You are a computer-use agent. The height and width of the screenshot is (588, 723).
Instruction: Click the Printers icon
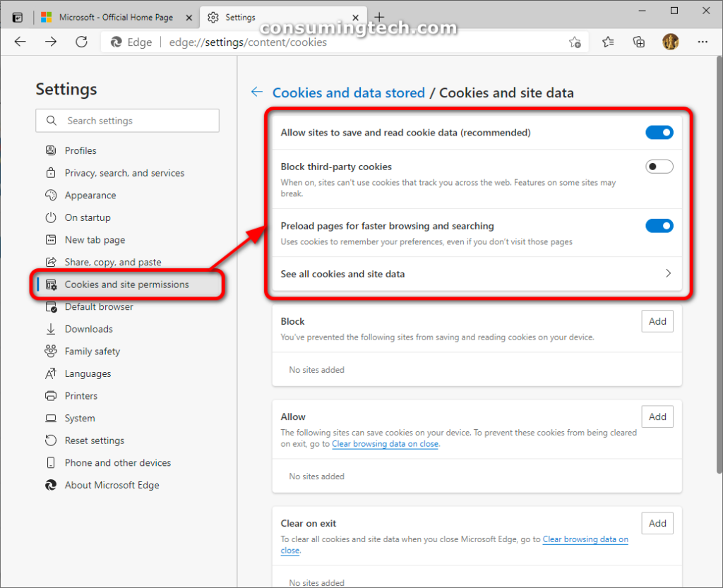[51, 396]
